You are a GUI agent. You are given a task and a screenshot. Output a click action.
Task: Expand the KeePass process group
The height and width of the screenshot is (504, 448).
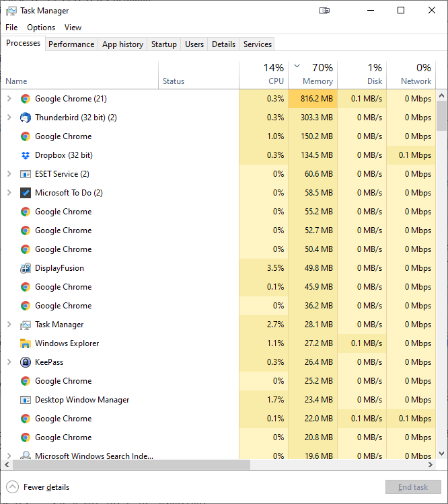coord(9,362)
